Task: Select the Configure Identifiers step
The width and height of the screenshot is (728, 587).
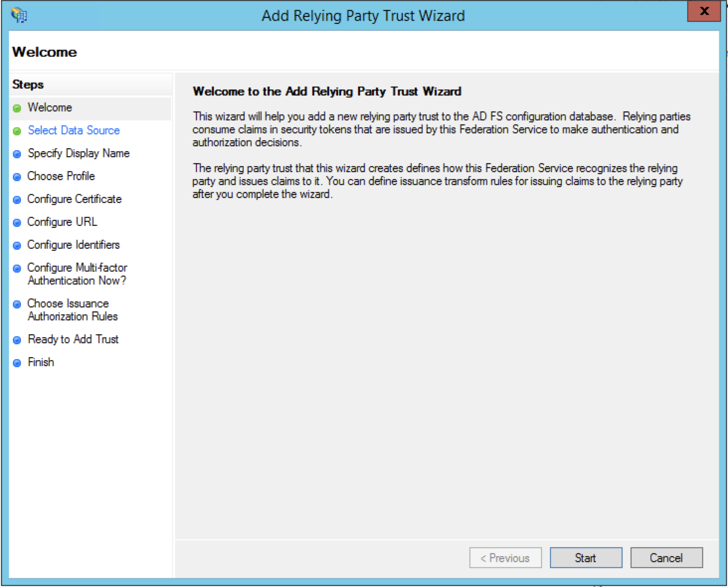Action: pyautogui.click(x=73, y=245)
